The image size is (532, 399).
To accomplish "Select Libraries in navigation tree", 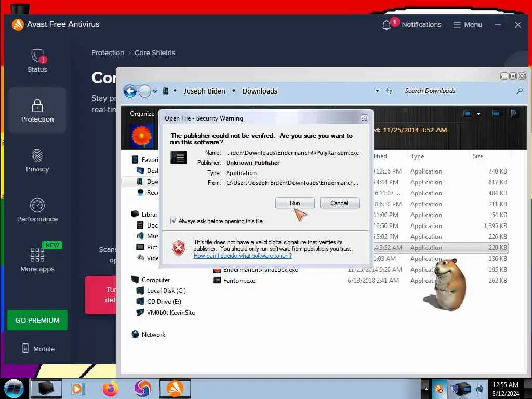I will pyautogui.click(x=144, y=214).
